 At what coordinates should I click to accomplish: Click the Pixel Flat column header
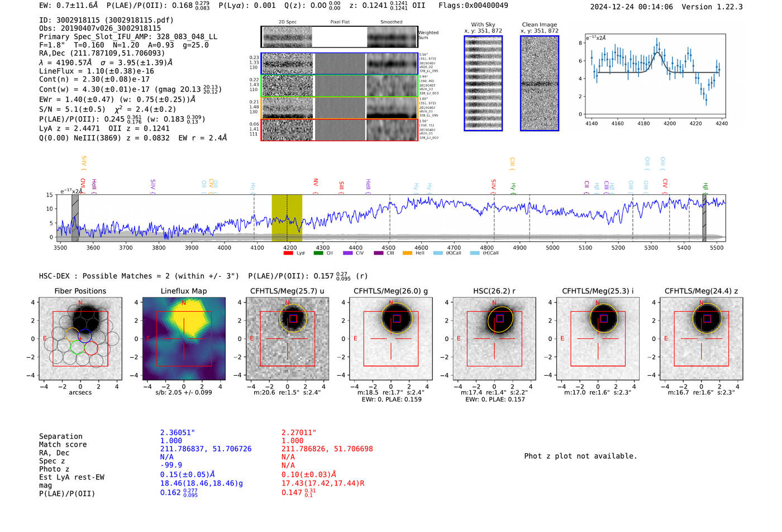[340, 22]
